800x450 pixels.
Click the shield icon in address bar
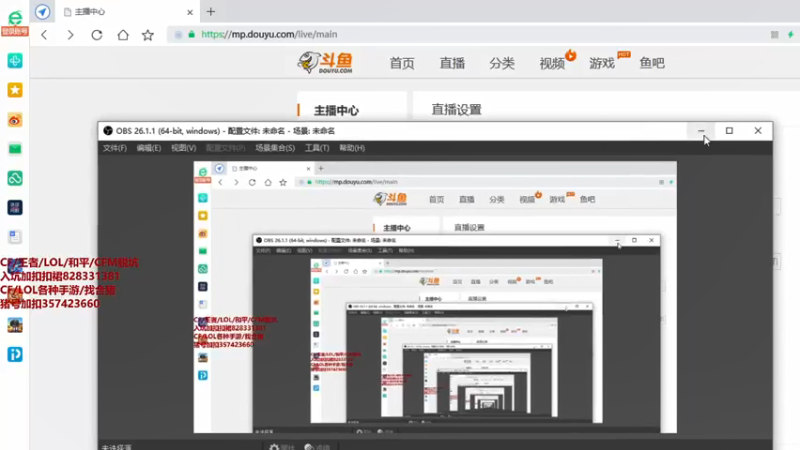coord(178,34)
